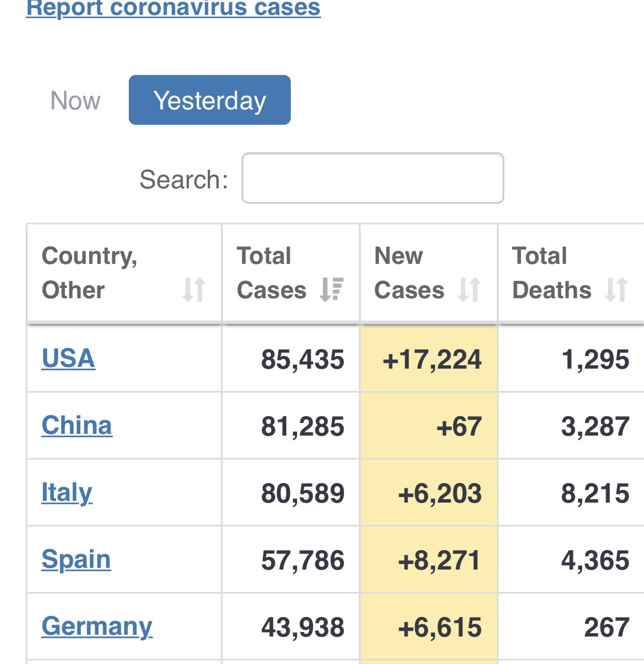The height and width of the screenshot is (664, 644).
Task: Select the Yesterday tab
Action: [x=210, y=100]
